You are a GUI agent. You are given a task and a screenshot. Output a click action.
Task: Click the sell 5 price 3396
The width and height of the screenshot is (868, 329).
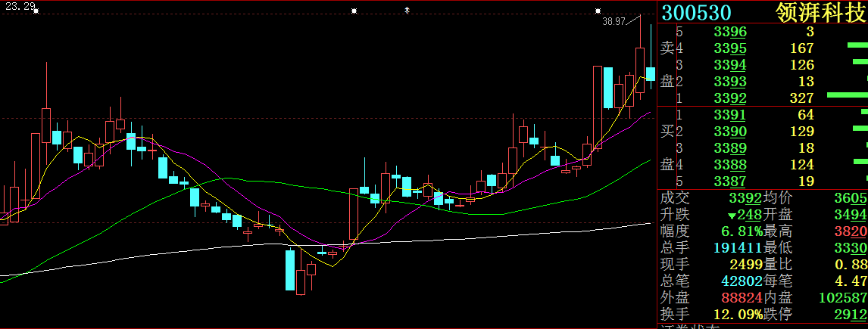pyautogui.click(x=730, y=32)
